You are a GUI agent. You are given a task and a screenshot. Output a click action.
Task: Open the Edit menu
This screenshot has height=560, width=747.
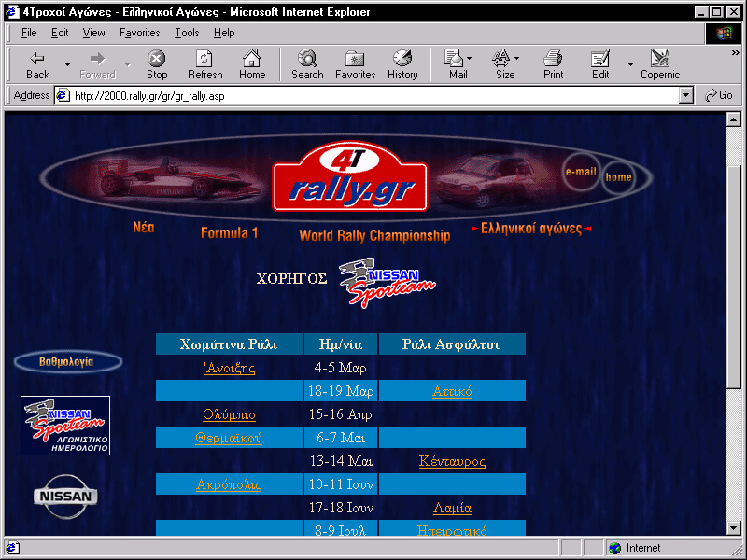[x=60, y=33]
